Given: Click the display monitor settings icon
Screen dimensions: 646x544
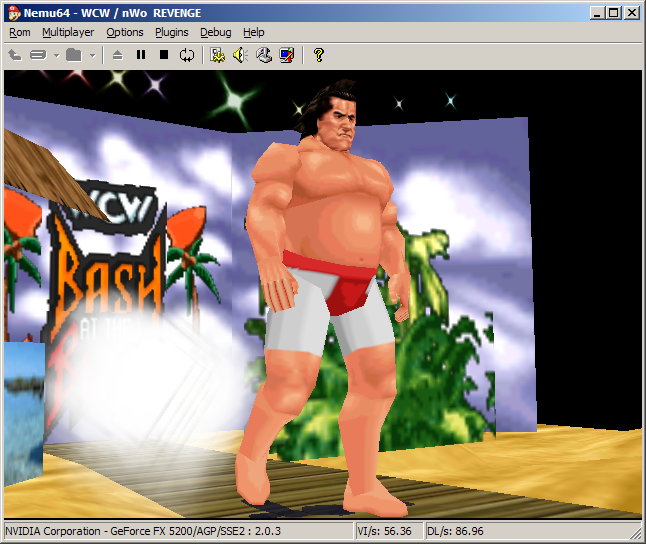Looking at the screenshot, I should coord(287,55).
